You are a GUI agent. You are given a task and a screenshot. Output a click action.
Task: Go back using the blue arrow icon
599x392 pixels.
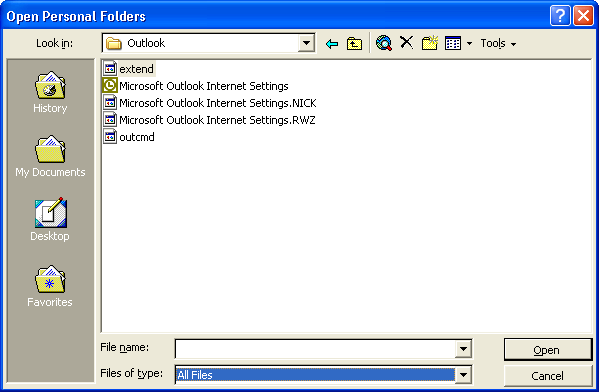(x=332, y=44)
